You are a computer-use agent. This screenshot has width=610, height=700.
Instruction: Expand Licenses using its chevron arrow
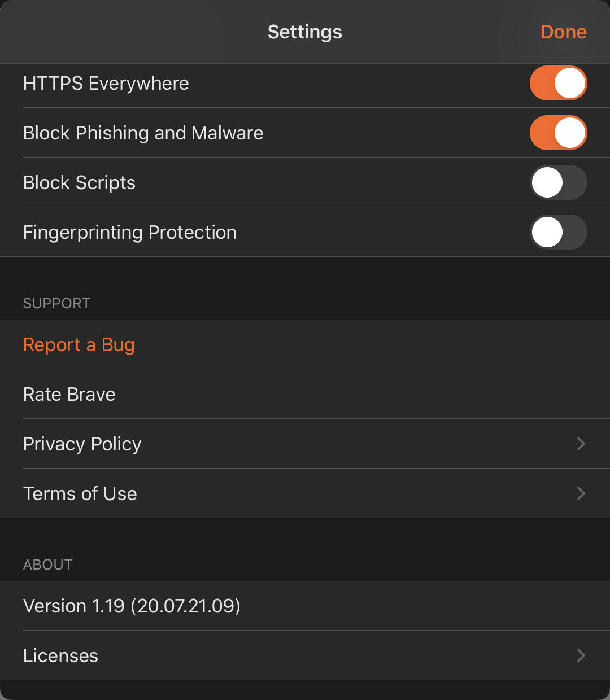pos(581,656)
